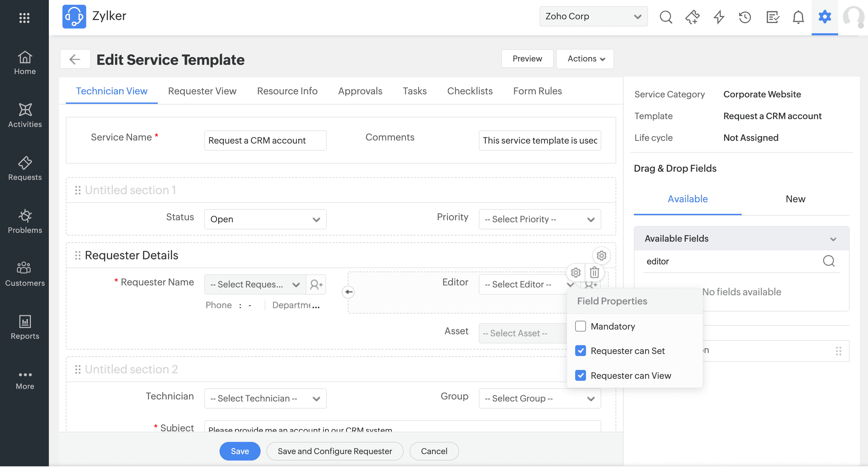Enable the Mandatory checkbox

(x=581, y=326)
